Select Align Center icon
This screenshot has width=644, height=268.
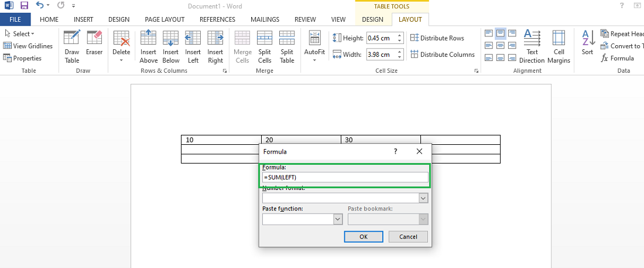pos(500,45)
